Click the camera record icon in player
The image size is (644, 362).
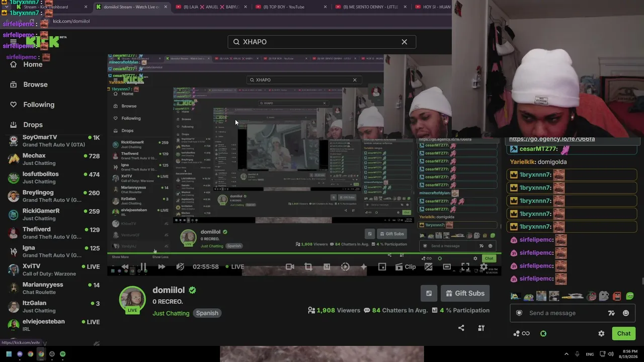pos(290,267)
